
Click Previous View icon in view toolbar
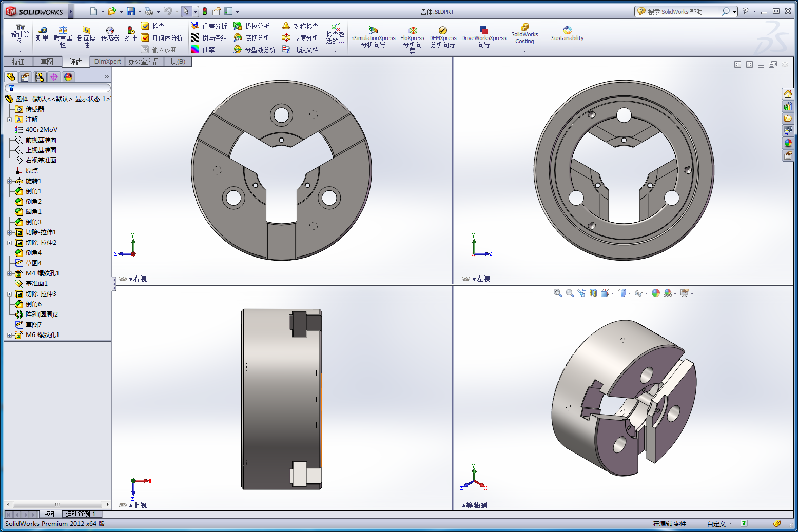pos(581,293)
